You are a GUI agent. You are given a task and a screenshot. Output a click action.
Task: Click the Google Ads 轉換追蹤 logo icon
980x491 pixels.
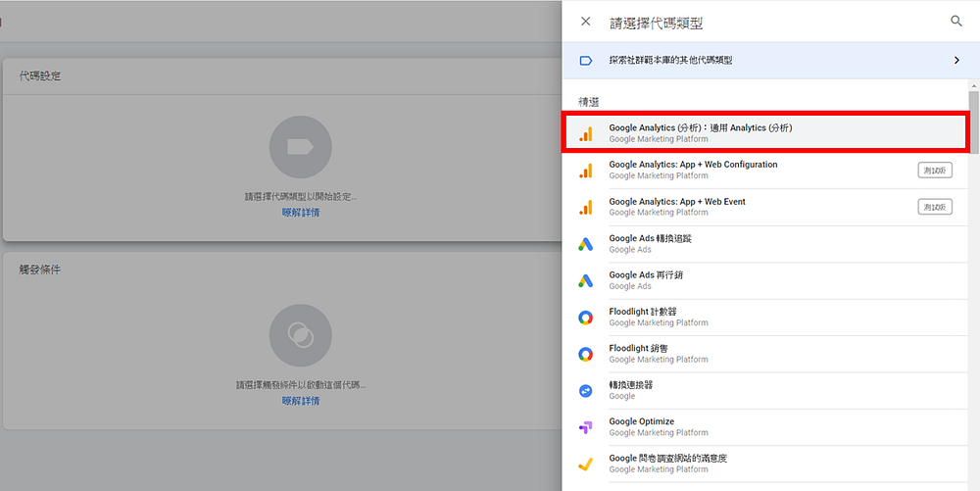(586, 244)
